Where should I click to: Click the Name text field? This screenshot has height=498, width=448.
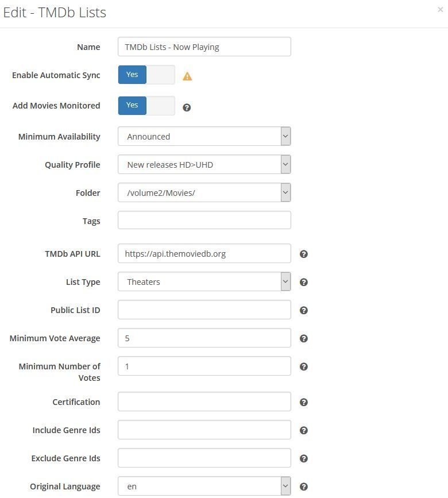pyautogui.click(x=204, y=47)
